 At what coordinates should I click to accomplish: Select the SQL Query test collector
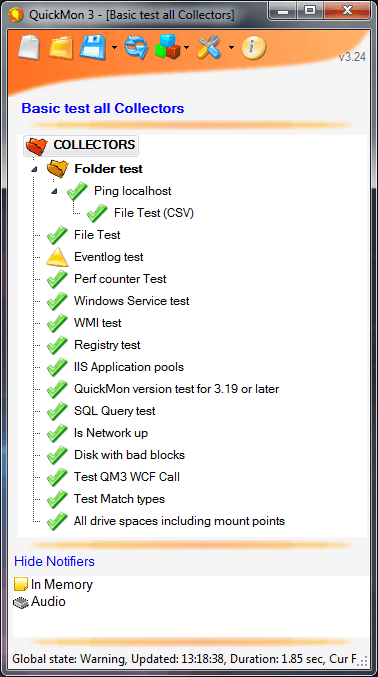[114, 411]
